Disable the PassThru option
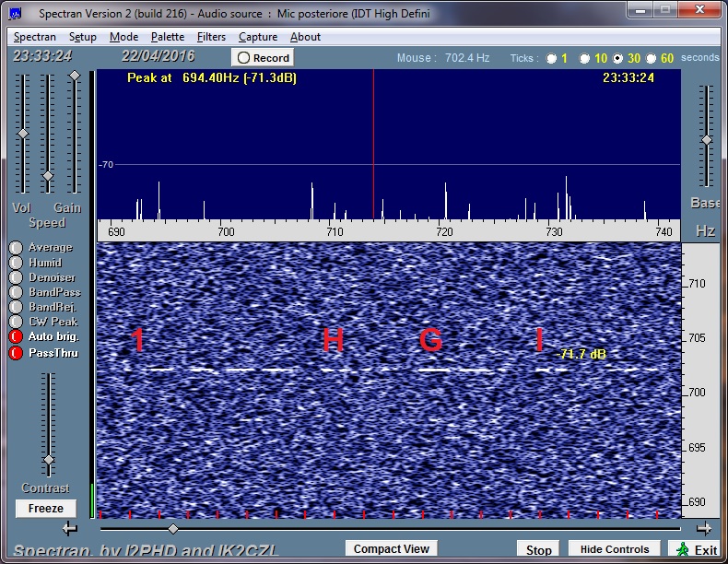728x564 pixels. click(x=16, y=353)
